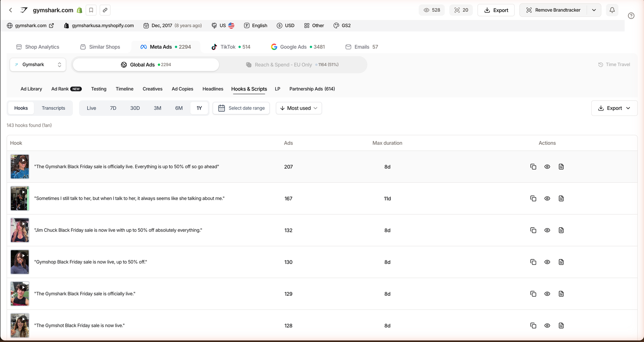Go back using the left arrow icon
The image size is (644, 342).
click(x=10, y=10)
